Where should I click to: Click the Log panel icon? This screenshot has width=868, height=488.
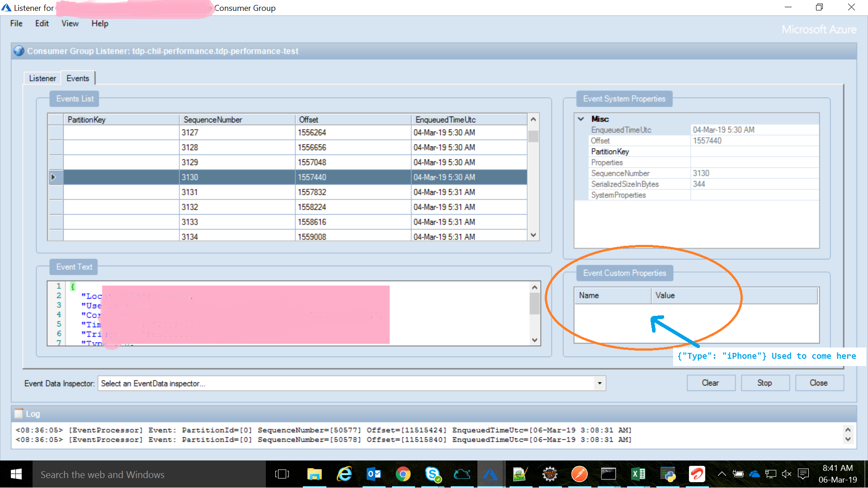[x=19, y=413]
